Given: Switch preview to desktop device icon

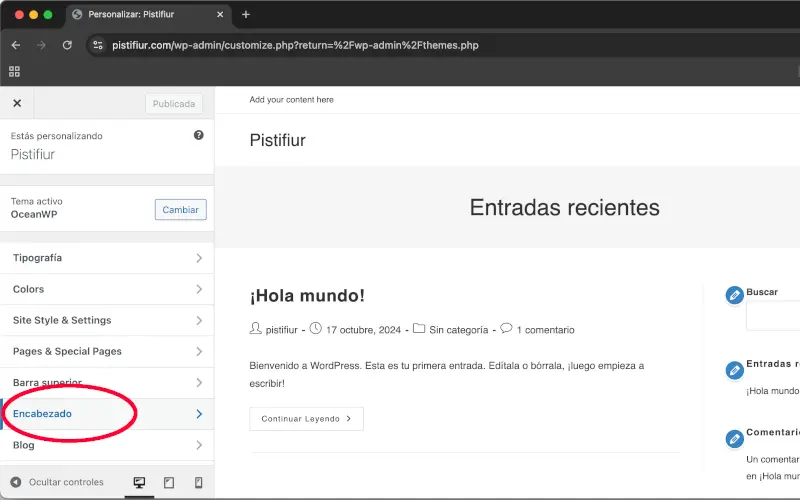Looking at the screenshot, I should [x=139, y=482].
